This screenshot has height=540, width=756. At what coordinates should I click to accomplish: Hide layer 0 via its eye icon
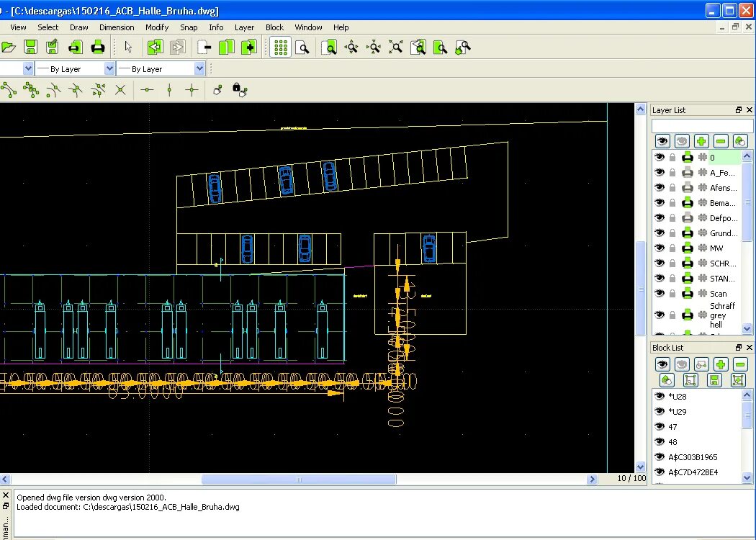(660, 157)
